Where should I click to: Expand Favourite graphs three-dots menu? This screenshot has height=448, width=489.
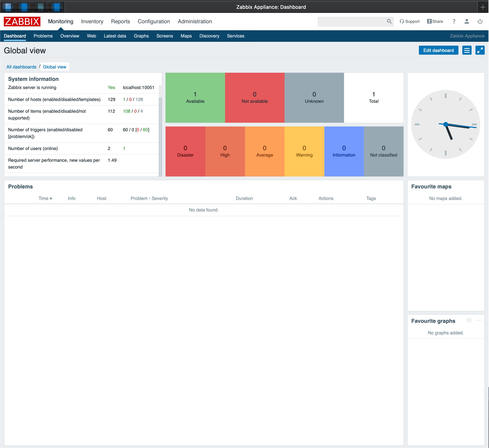tap(479, 320)
